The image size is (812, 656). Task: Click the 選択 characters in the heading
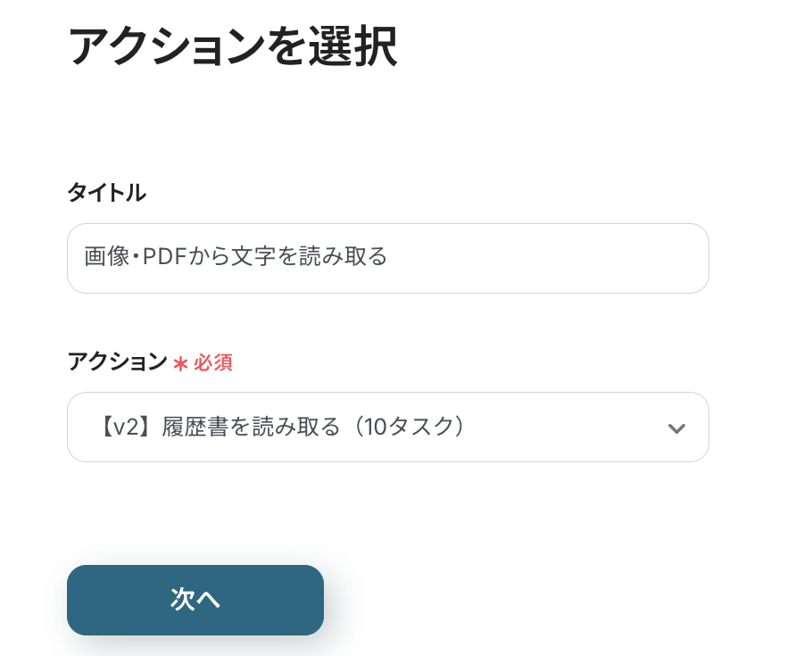(x=360, y=46)
